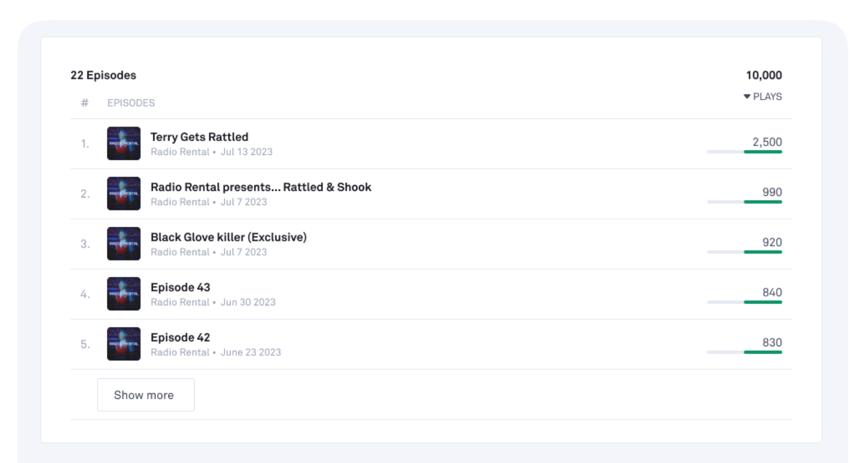Select the Black Glove killer cover art
Viewport: 868px width, 463px height.
(x=123, y=243)
